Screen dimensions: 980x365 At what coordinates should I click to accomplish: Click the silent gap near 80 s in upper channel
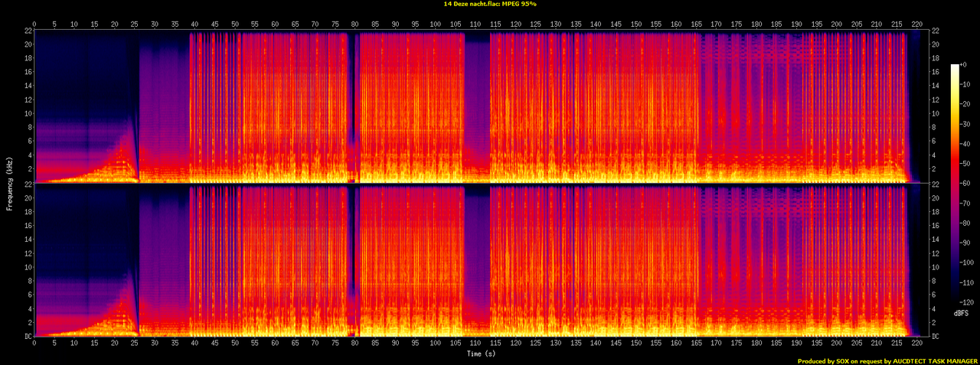(352, 107)
